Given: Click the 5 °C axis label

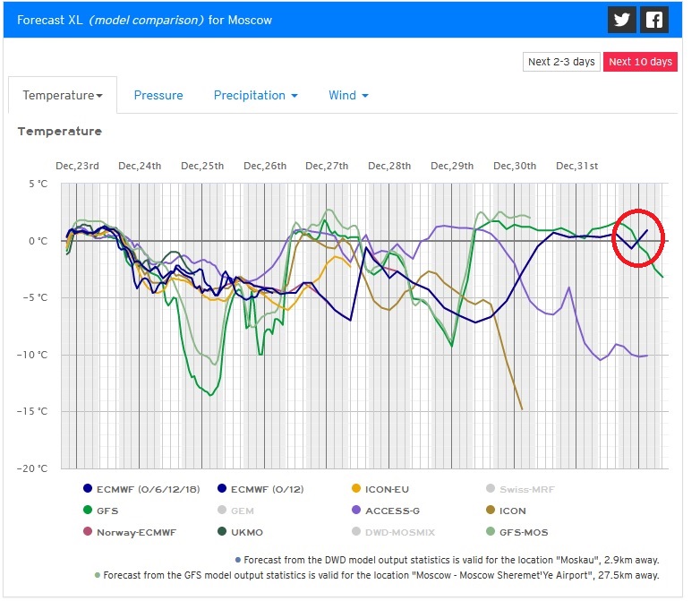Looking at the screenshot, I should (38, 184).
